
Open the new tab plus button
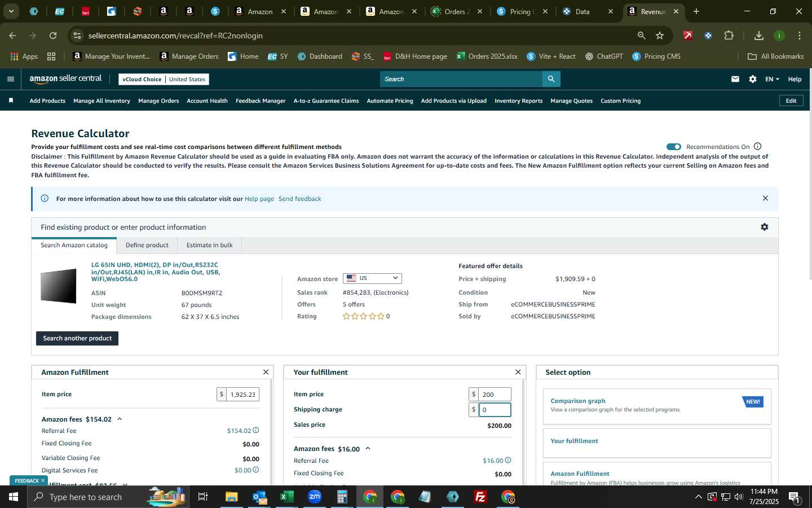coord(696,11)
